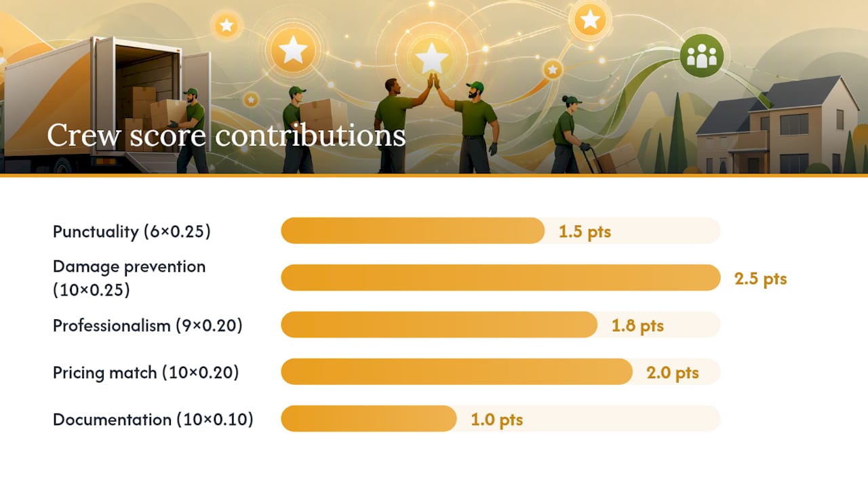Click the Documentation bar
This screenshot has width=868, height=488.
(x=500, y=419)
